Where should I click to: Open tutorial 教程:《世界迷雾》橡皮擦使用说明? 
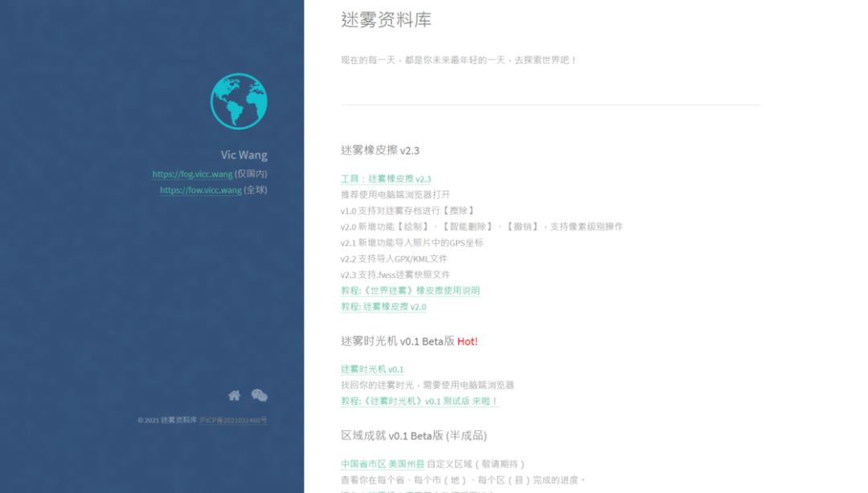pos(410,291)
